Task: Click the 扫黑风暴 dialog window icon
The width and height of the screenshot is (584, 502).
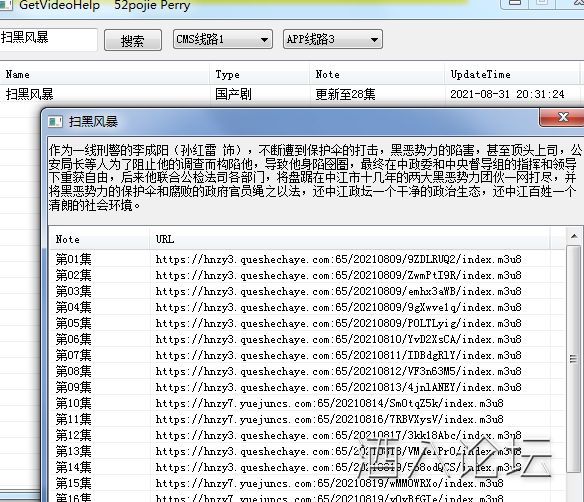Action: [55, 121]
